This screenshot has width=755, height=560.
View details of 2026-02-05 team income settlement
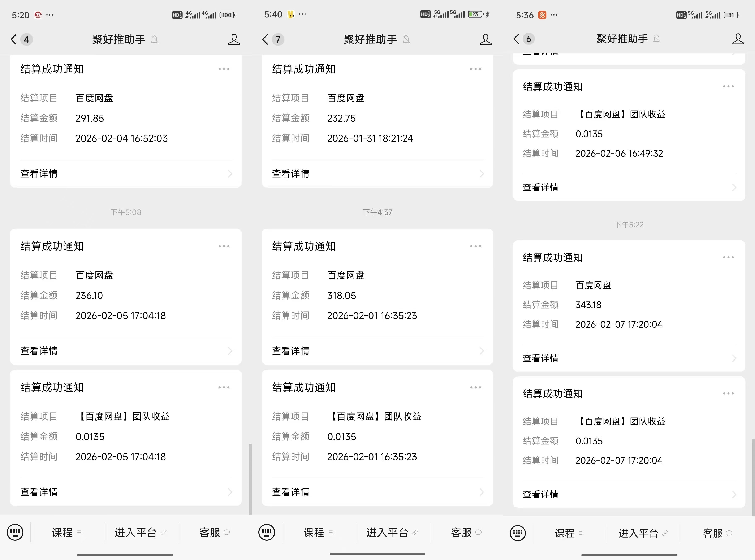126,492
